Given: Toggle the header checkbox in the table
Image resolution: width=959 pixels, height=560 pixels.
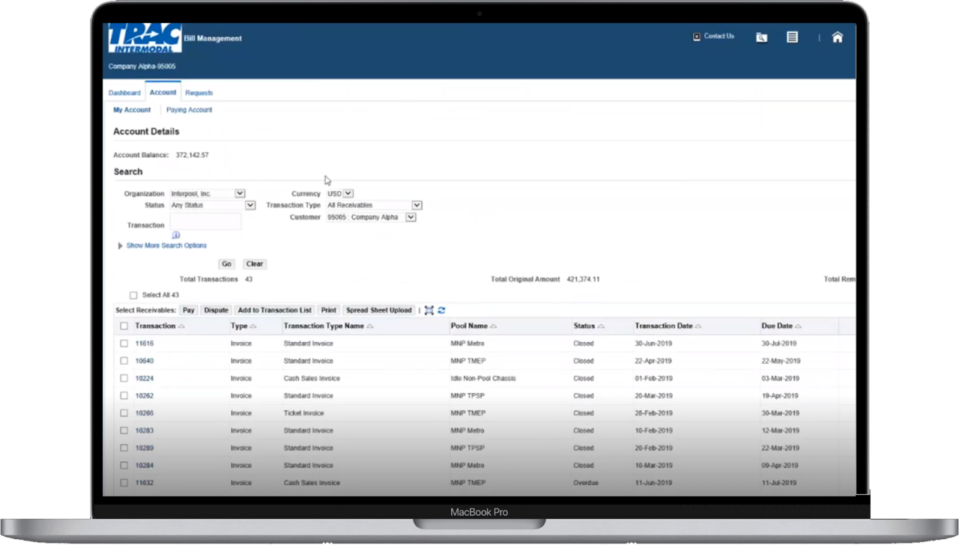Looking at the screenshot, I should pos(124,326).
